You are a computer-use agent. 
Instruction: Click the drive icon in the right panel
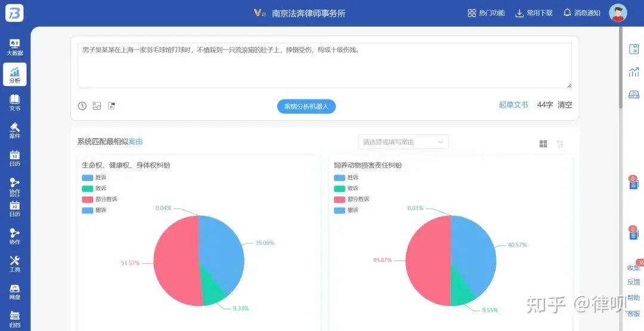(x=634, y=94)
